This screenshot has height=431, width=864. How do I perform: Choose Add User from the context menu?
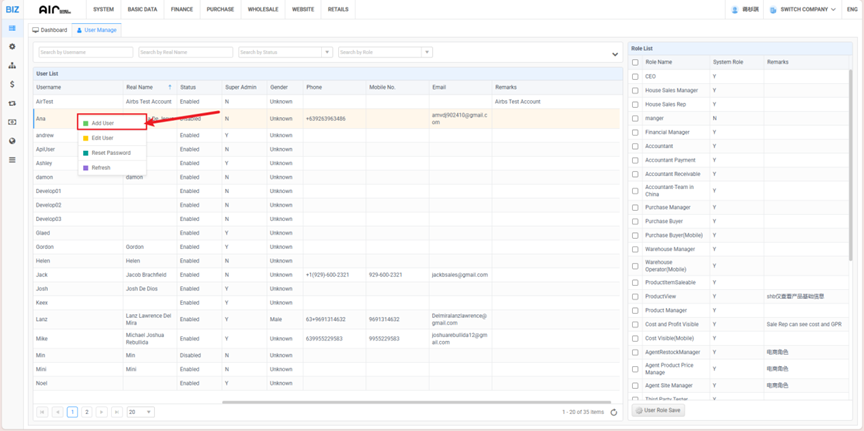point(103,123)
